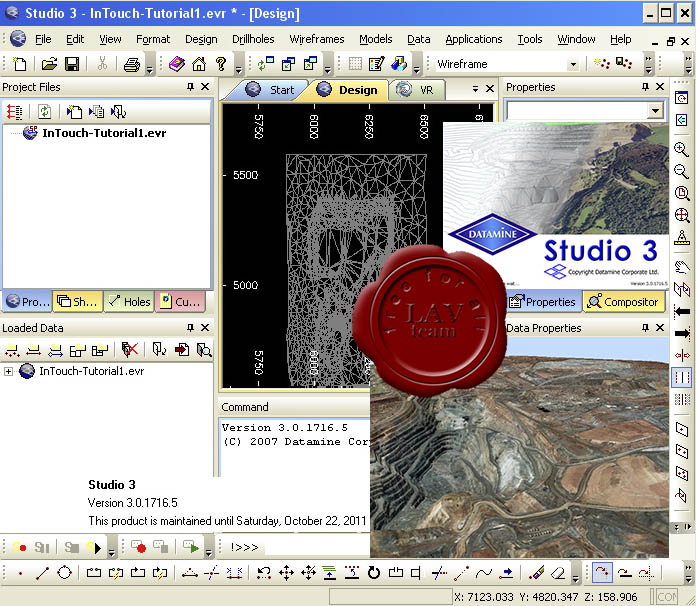Click the magnifier data preview icon in Loaded Data
Image resolution: width=696 pixels, height=606 pixels.
204,350
